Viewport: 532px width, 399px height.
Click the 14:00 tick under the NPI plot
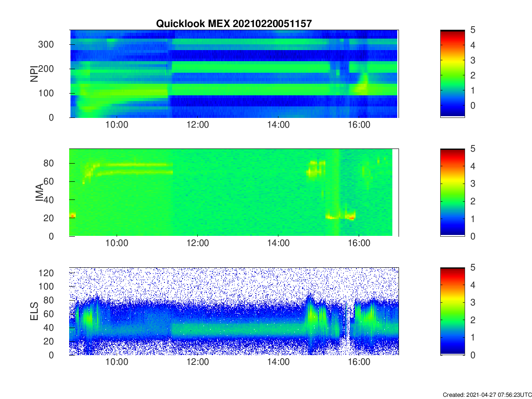[x=278, y=125]
